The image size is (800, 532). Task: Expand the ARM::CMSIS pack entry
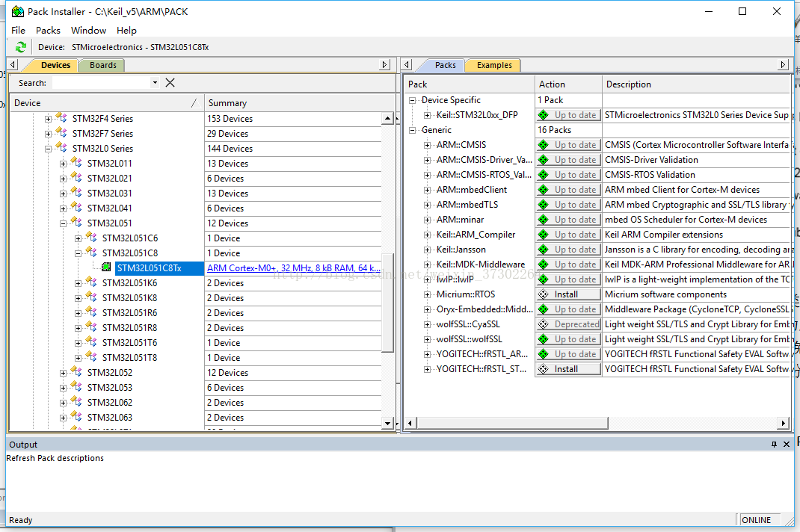point(428,145)
